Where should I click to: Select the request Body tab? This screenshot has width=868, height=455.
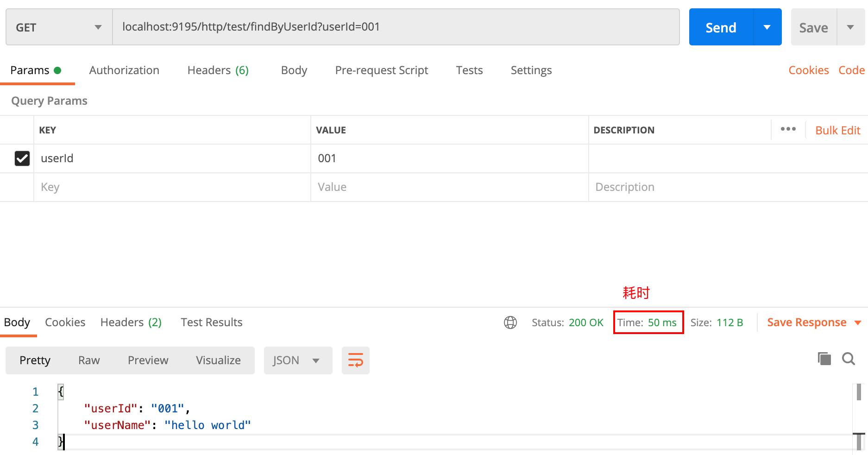[x=294, y=70]
